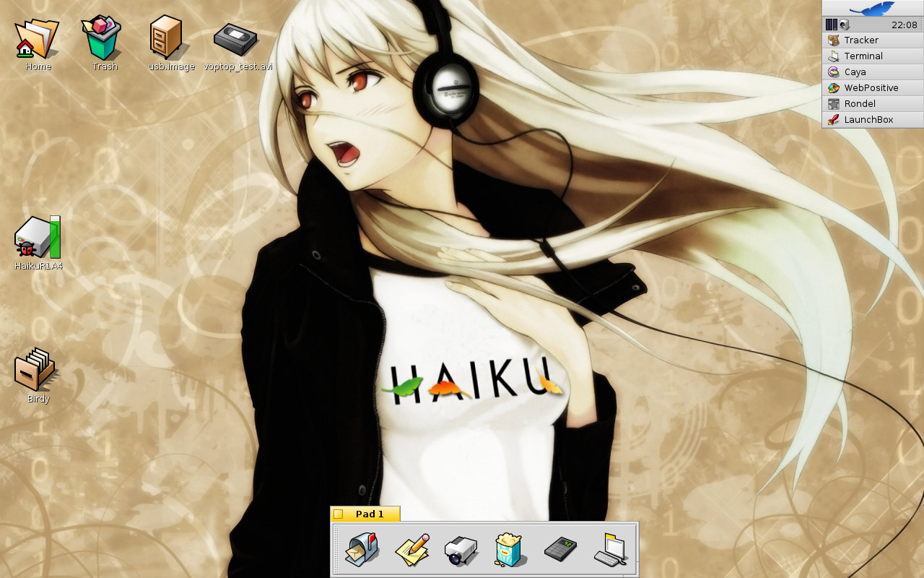This screenshot has height=578, width=924.
Task: Open the Deskbar menu via the blue leaf
Action: [872, 8]
